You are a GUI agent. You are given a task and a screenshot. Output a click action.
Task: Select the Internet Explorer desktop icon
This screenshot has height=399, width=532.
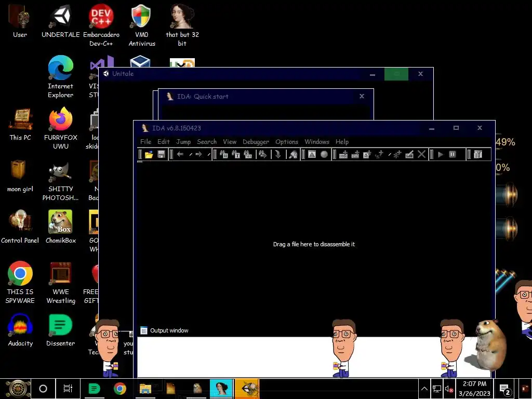click(60, 77)
